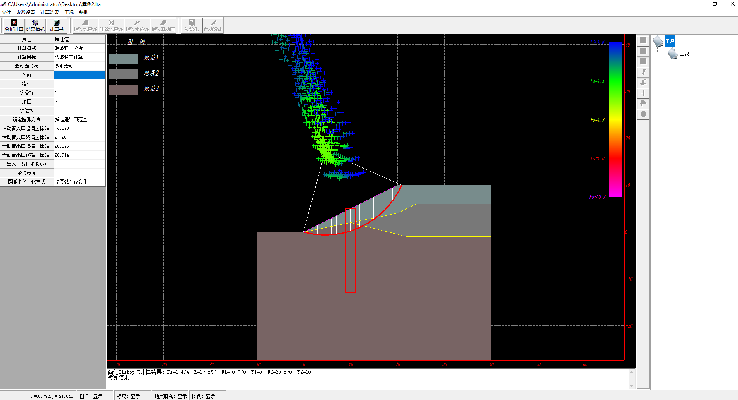
Task: Click the third gray square in vertical toolbar
Action: click(643, 61)
